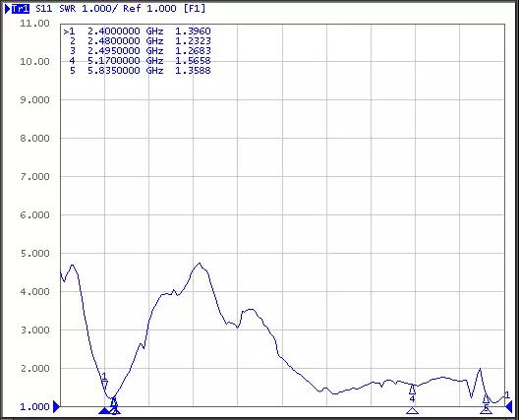The width and height of the screenshot is (519, 420).
Task: Click the 1.2683 marker 3 SWR value
Action: pos(193,51)
